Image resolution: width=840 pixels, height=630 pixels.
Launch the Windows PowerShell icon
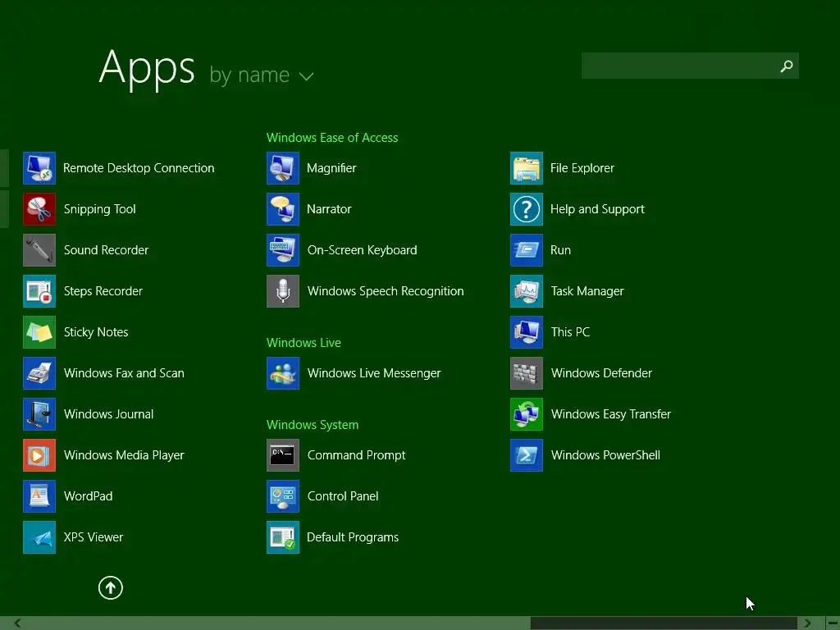527,455
